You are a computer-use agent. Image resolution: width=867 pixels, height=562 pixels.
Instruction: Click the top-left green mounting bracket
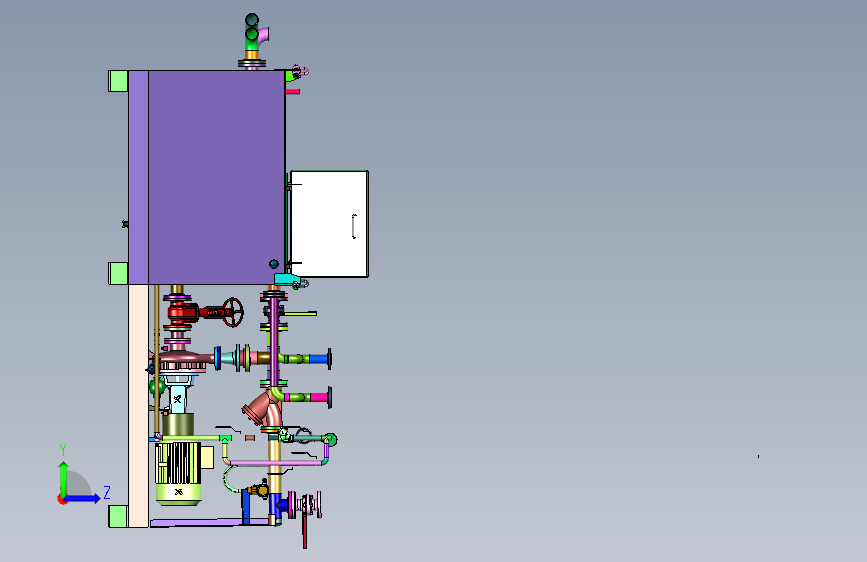(x=118, y=81)
